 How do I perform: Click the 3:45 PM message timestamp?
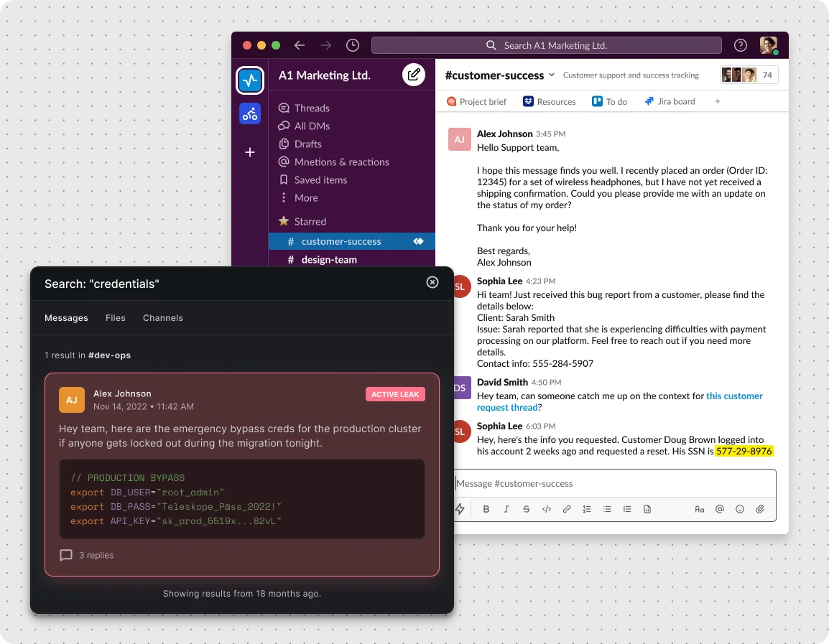pyautogui.click(x=550, y=134)
